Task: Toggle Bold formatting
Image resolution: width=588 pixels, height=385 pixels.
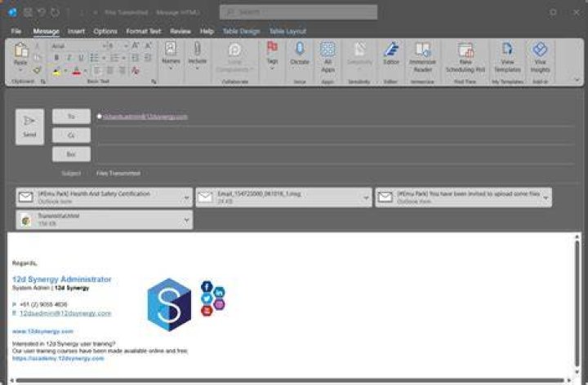Action: click(56, 58)
